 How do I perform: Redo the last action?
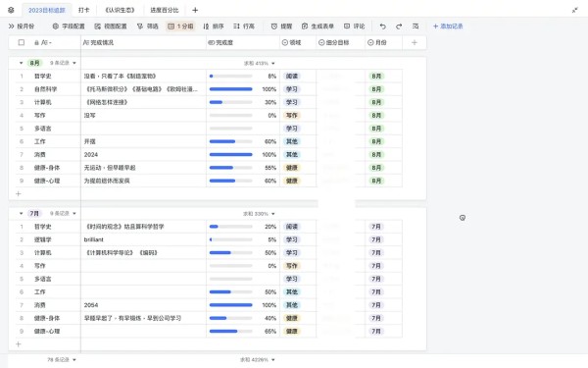(x=399, y=26)
